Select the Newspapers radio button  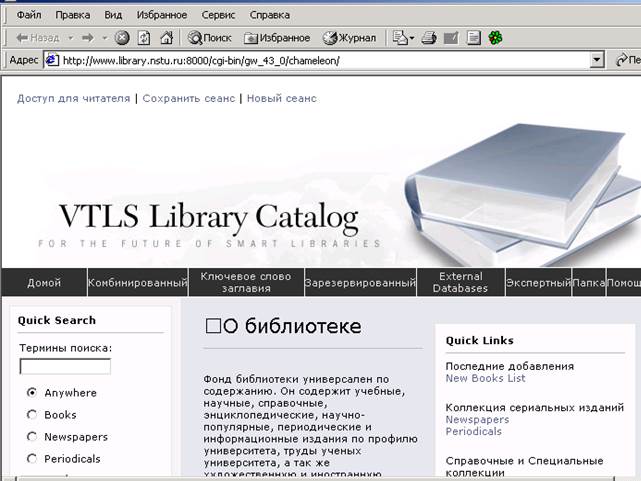32,437
